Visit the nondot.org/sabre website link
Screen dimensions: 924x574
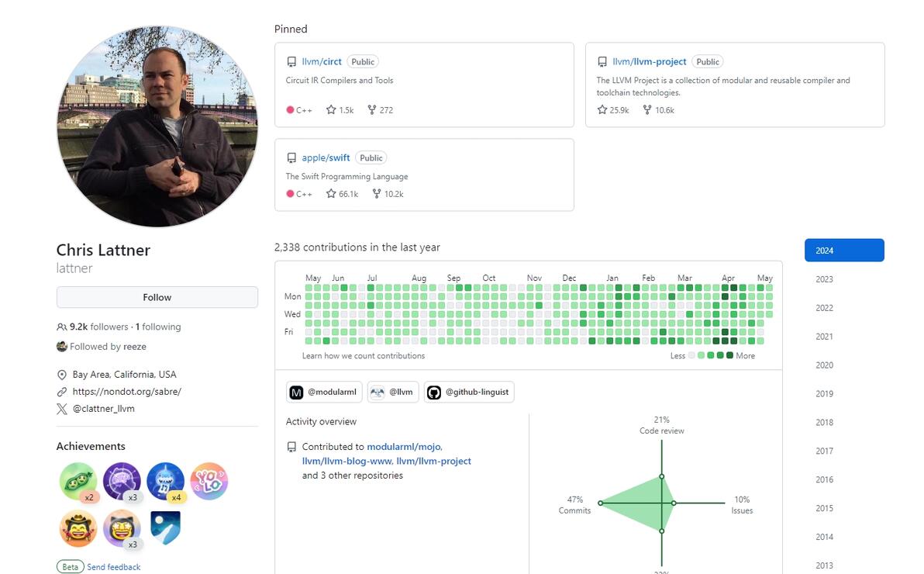(x=126, y=392)
